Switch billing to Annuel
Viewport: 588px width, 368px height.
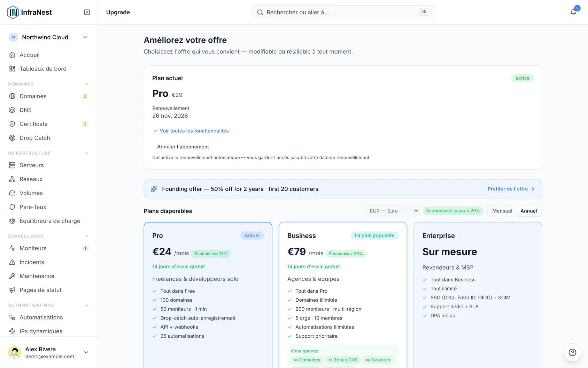[x=528, y=211]
